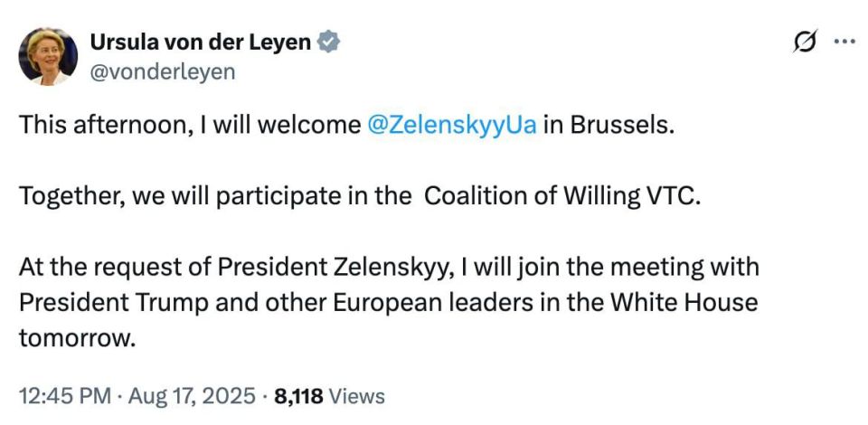The width and height of the screenshot is (868, 425).
Task: Click the "Coalition of Willing VTC" phrase
Action: point(562,196)
